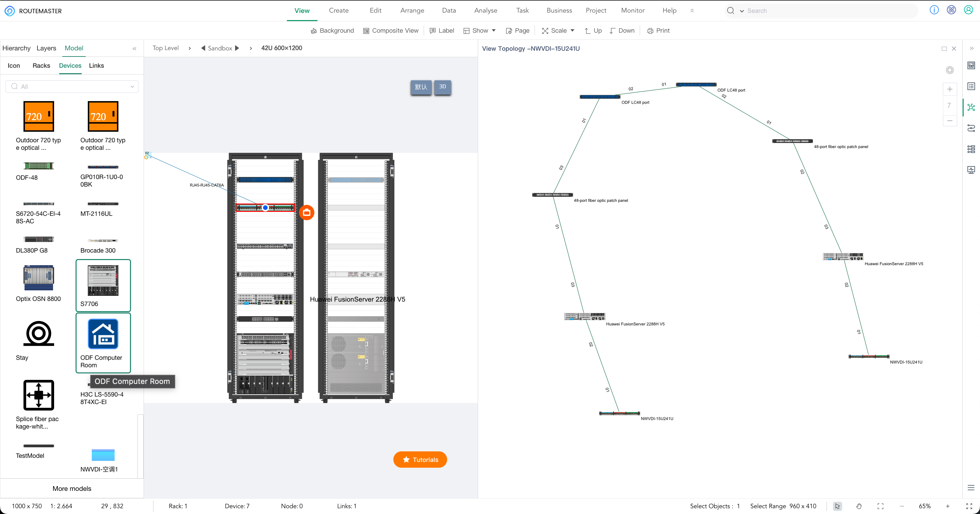Decrease zoom with status bar minus

click(902, 506)
